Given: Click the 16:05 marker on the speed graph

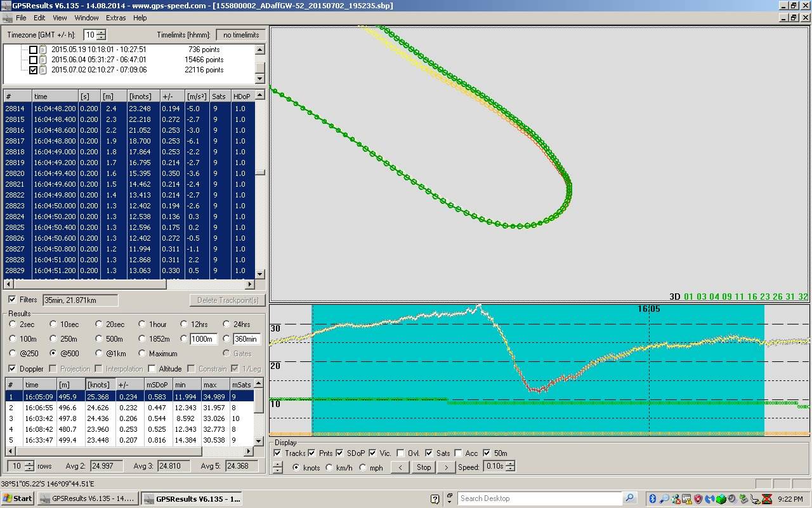Looking at the screenshot, I should [x=648, y=309].
